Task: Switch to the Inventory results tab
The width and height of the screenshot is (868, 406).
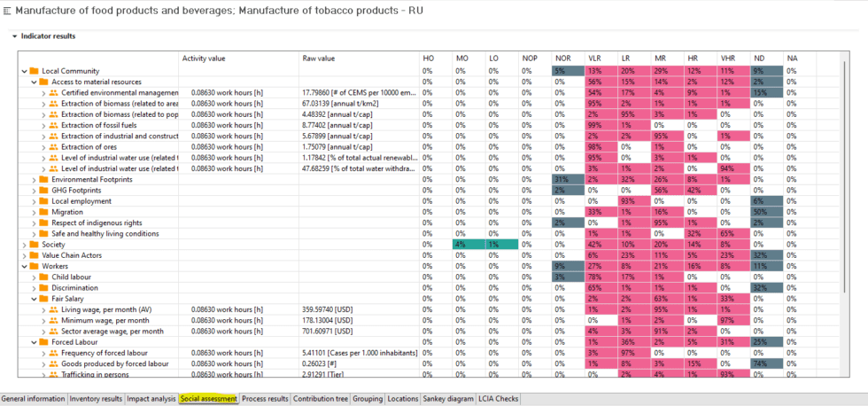Action: [x=96, y=399]
